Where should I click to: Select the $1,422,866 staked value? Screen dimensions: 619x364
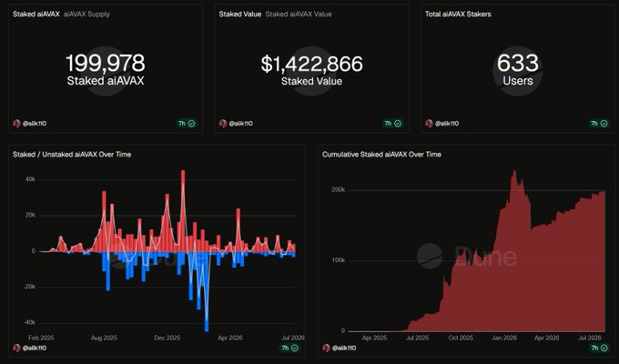click(312, 64)
